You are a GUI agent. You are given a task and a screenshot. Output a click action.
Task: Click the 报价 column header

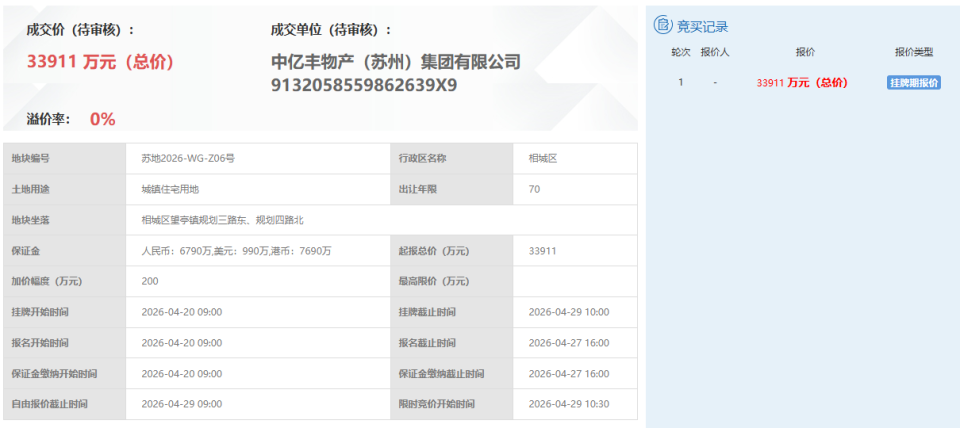click(805, 53)
